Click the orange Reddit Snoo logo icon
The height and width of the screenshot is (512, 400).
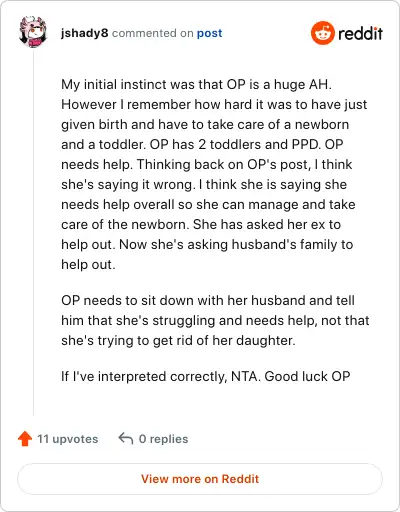pos(322,33)
